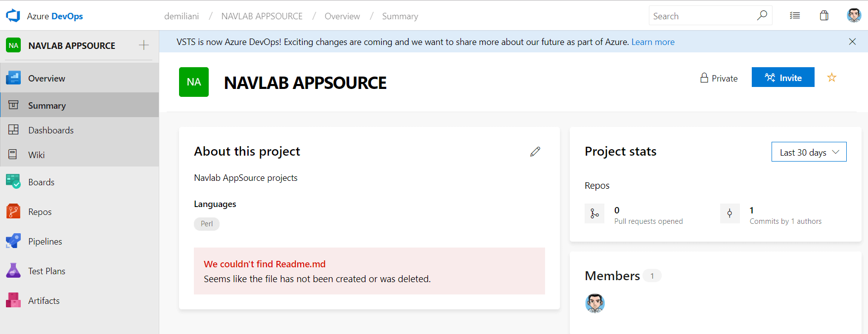Viewport: 868px width, 334px height.
Task: Open Dashboards from the sidebar
Action: point(80,130)
